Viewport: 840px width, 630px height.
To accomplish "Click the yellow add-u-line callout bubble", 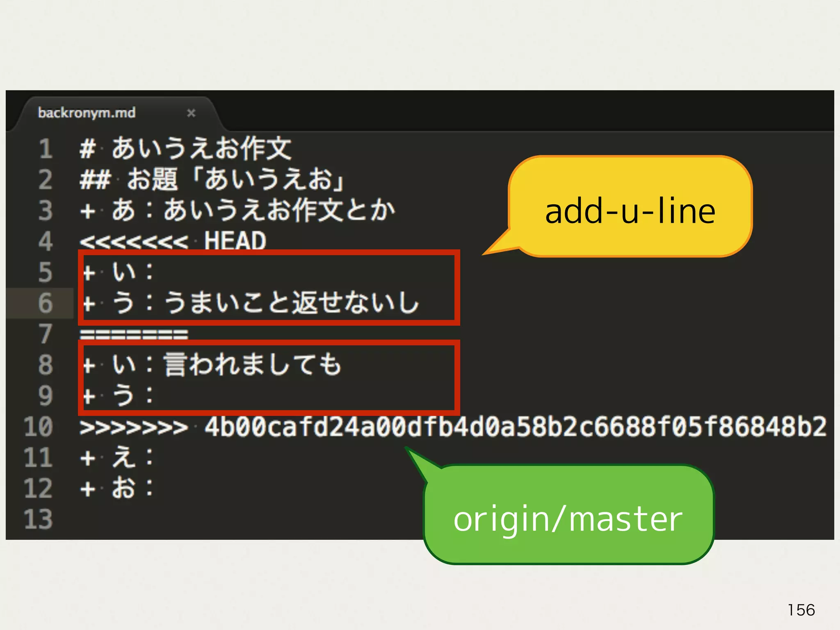I will point(630,210).
